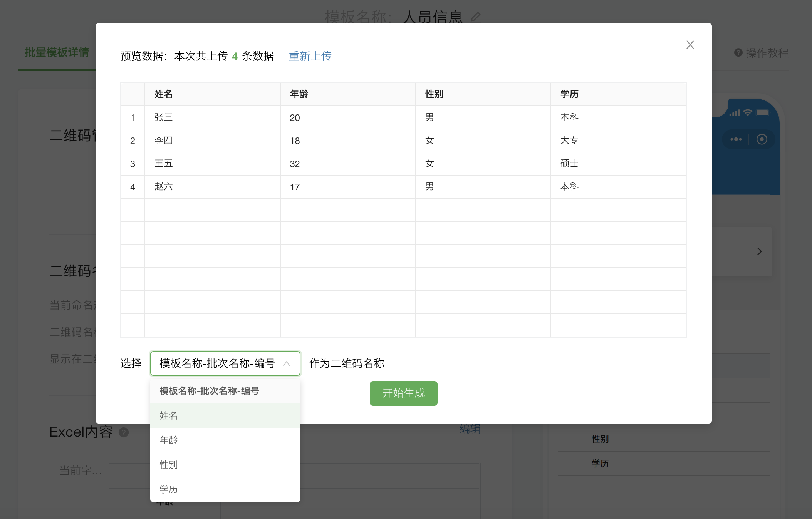Screen dimensions: 812x519
Task: Click the 学历 column header
Action: pyautogui.click(x=619, y=94)
